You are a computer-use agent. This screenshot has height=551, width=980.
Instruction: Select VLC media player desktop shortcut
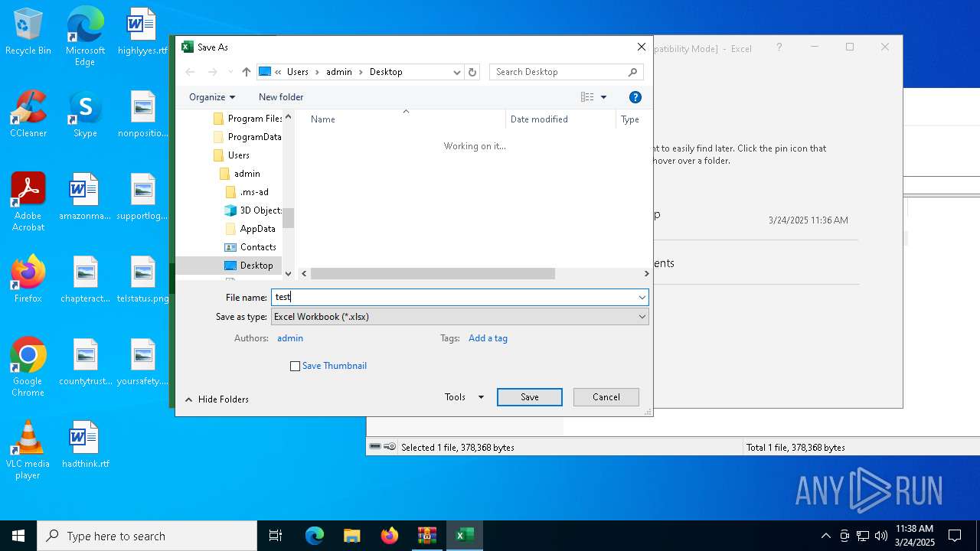point(28,450)
